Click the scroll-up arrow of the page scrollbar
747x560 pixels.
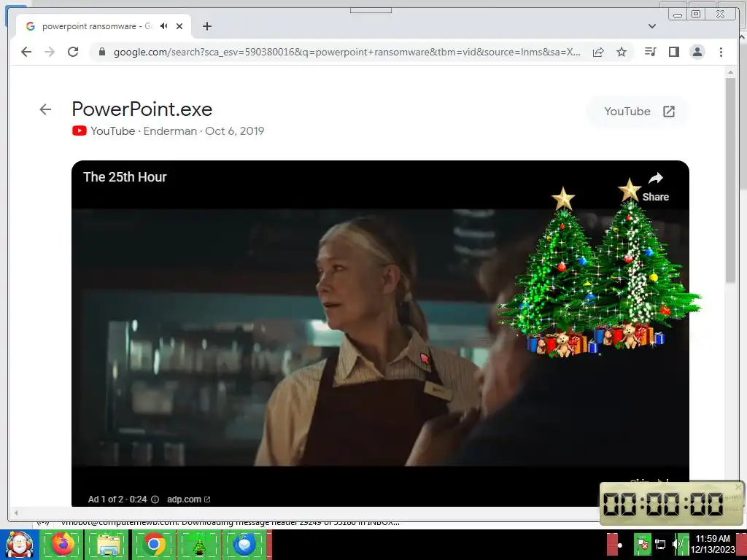pos(730,73)
